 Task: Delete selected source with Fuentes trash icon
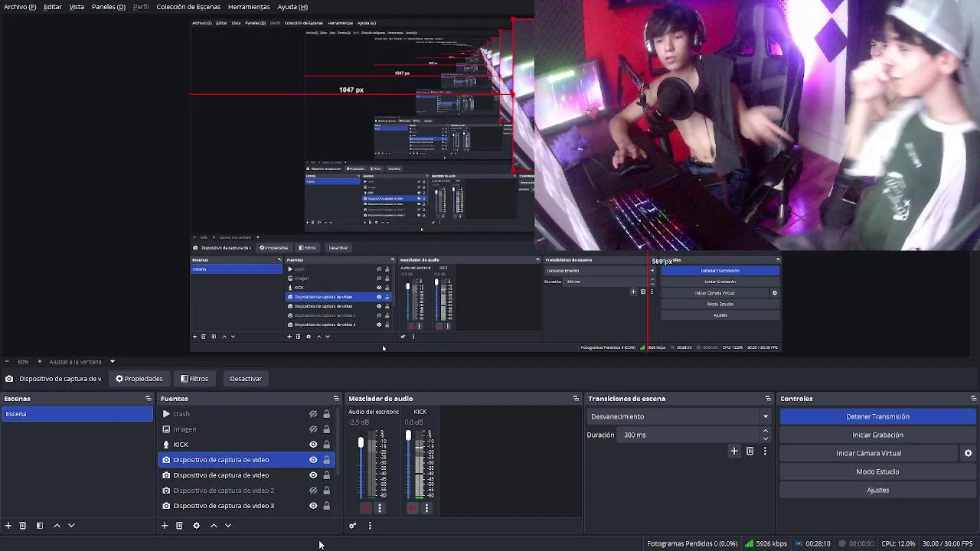click(179, 526)
